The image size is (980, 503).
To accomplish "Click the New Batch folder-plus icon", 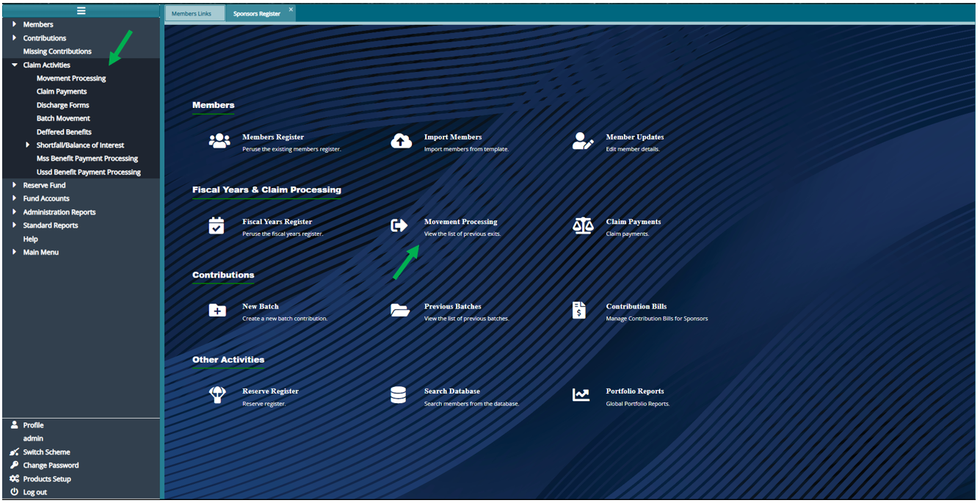I will [217, 311].
